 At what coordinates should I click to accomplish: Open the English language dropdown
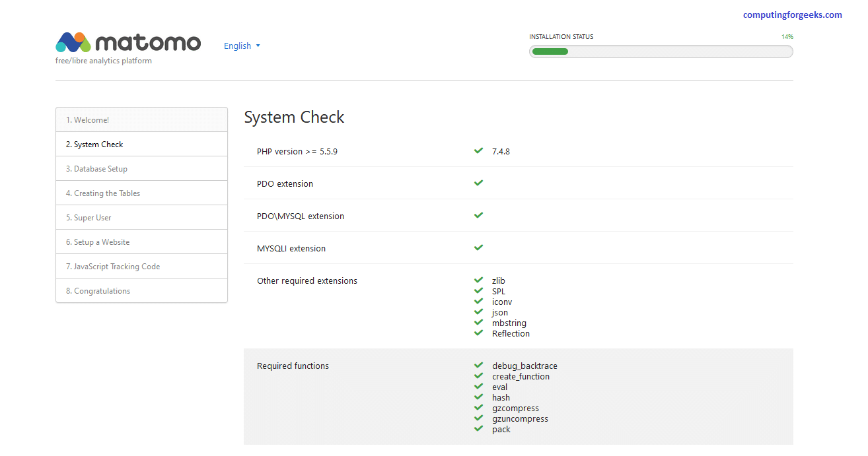pos(242,46)
